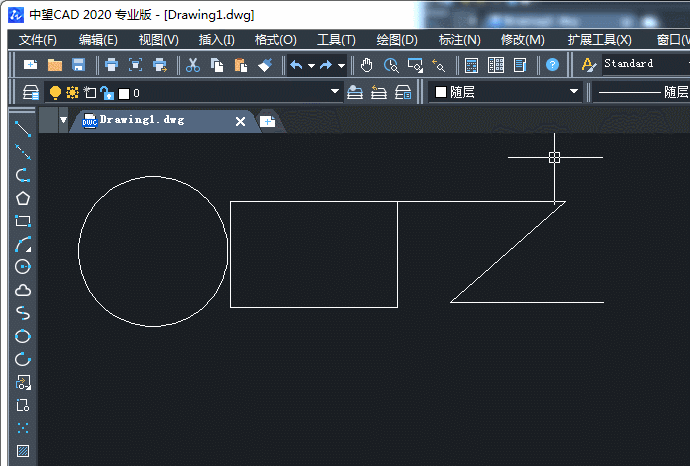This screenshot has width=690, height=466.
Task: Open the 编辑(E) menu
Action: click(x=98, y=40)
